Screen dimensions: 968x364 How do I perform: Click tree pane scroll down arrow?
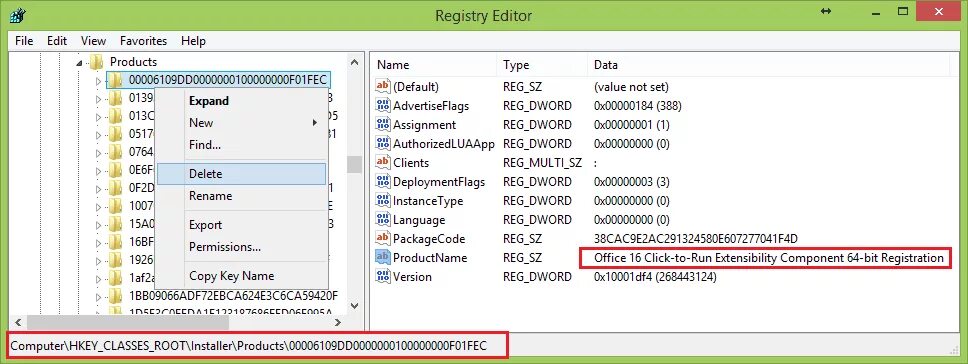pos(354,305)
